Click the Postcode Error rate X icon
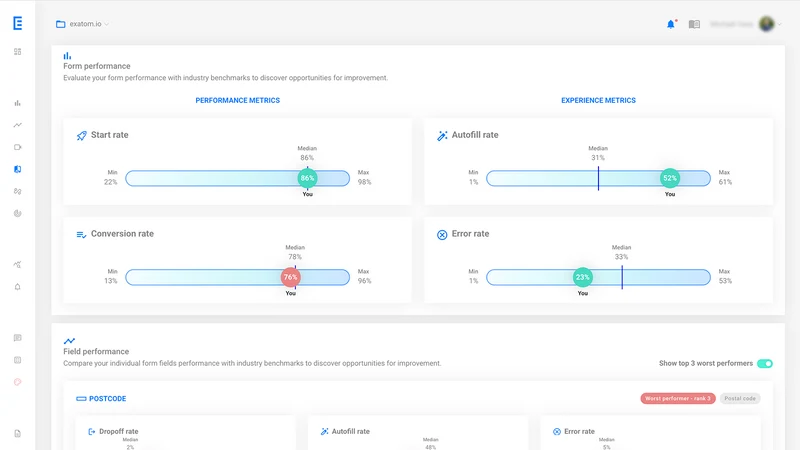The height and width of the screenshot is (450, 800). 557,432
